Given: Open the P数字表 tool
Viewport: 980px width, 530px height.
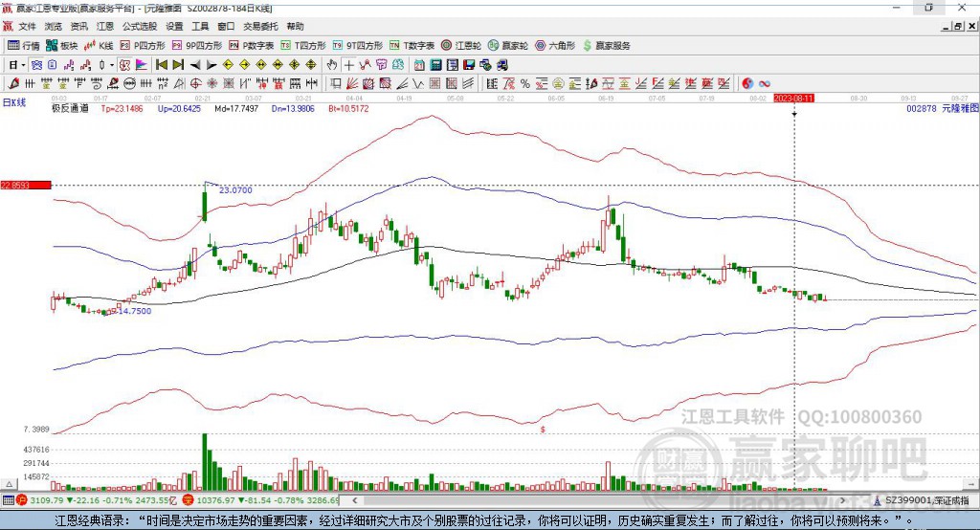Looking at the screenshot, I should (252, 46).
